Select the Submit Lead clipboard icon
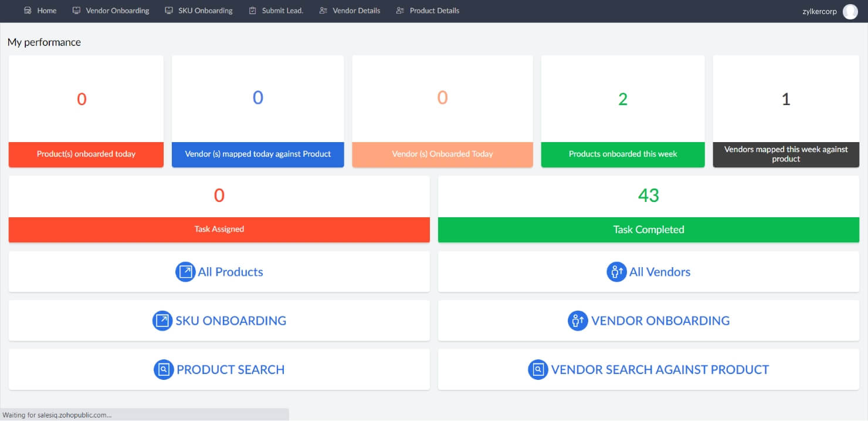 point(252,11)
